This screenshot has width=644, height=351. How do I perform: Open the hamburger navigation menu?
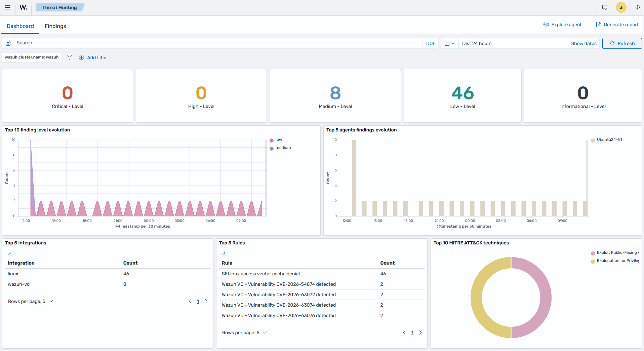(7, 7)
